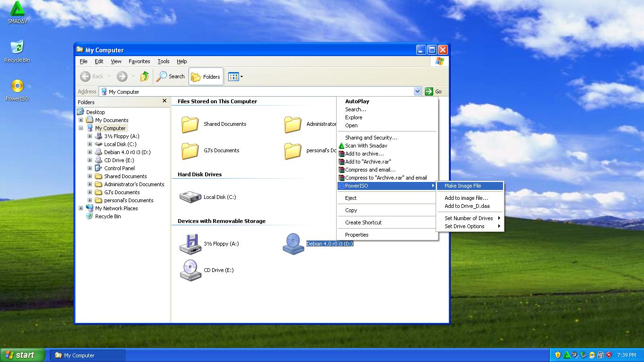Select the Shared Documents folder icon
The height and width of the screenshot is (362, 644).
190,124
